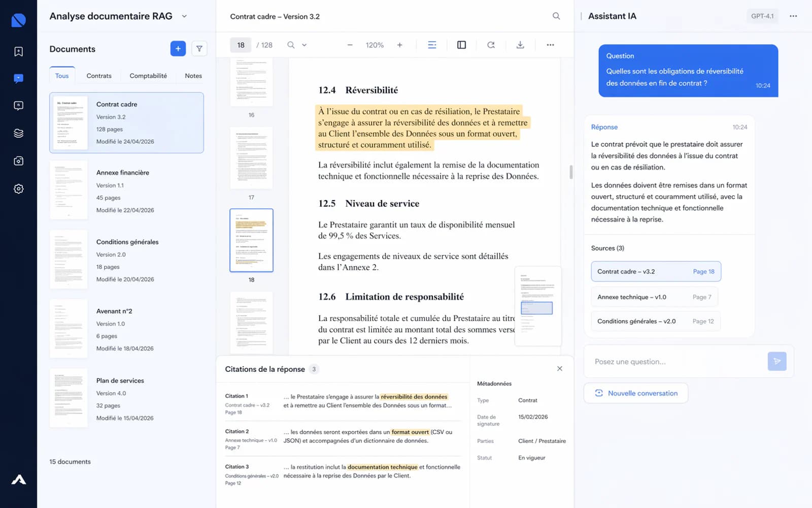The image size is (812, 508).
Task: Switch to the Contrats tab
Action: click(99, 76)
